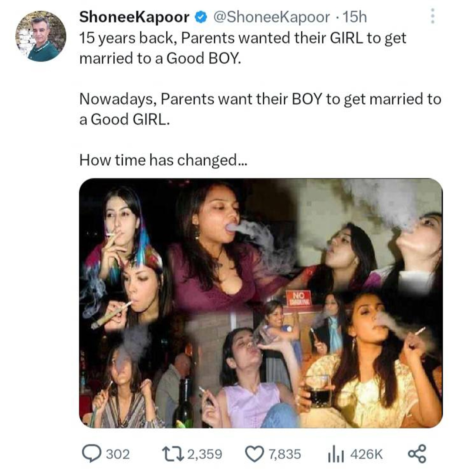Click the 302 replies count

tap(118, 454)
